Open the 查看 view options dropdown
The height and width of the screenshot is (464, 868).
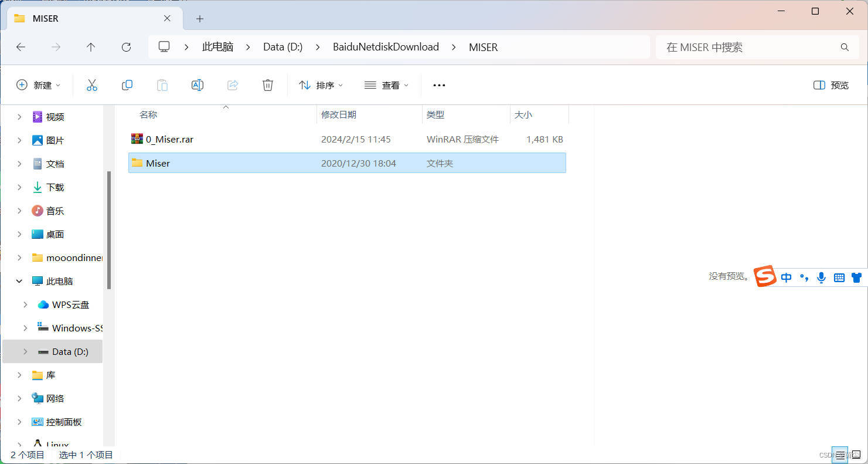[386, 84]
